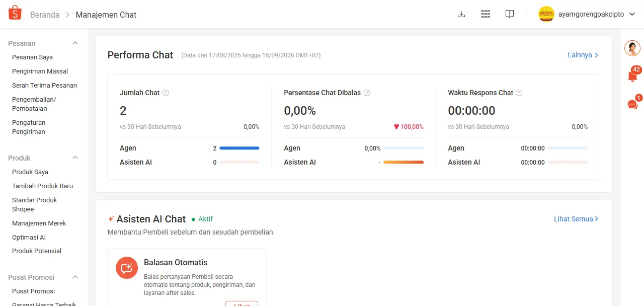The width and height of the screenshot is (644, 306).
Task: Open Pesanan Saya in sidebar
Action: [32, 57]
